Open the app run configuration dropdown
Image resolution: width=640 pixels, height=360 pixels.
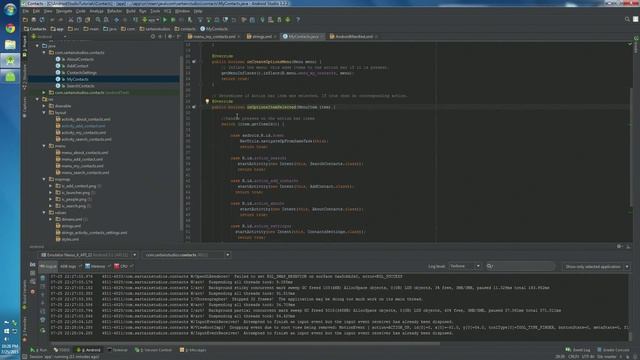pyautogui.click(x=151, y=20)
